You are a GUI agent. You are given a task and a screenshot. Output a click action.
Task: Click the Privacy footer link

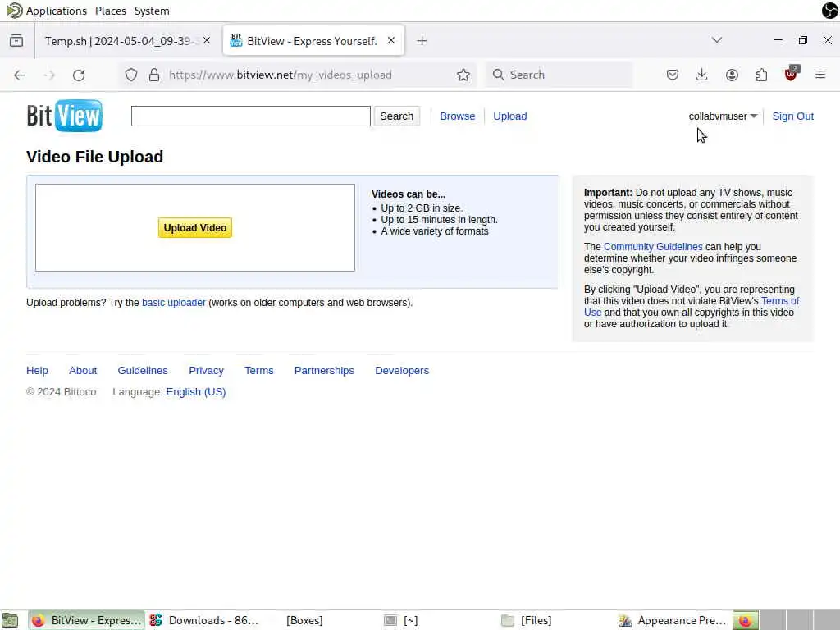click(x=206, y=371)
